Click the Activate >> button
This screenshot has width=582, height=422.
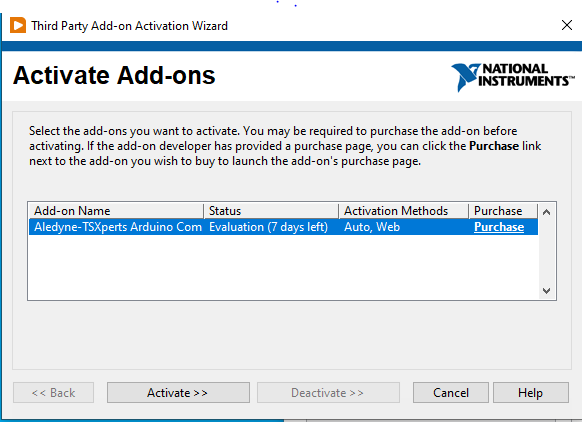[178, 393]
